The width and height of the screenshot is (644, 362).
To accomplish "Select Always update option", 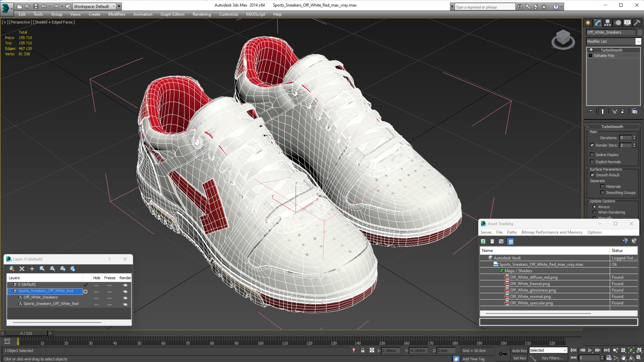I will pyautogui.click(x=594, y=207).
